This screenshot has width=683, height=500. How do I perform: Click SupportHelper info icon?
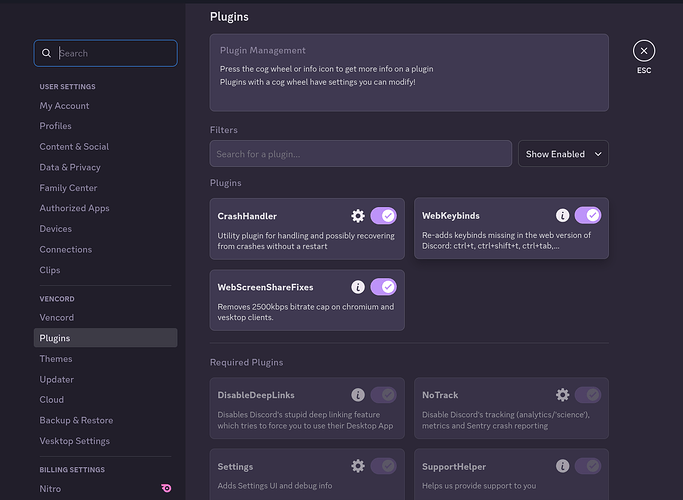coord(562,466)
